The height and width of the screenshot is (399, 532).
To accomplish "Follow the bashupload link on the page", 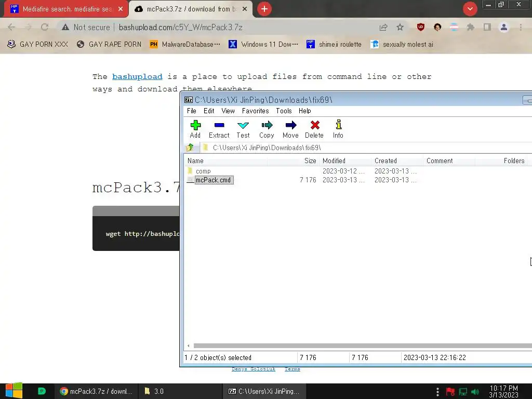I will (x=137, y=77).
